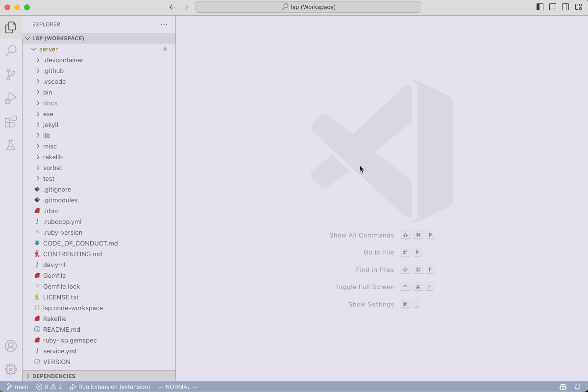Open the Accounts menu icon
The width and height of the screenshot is (588, 392).
(x=11, y=346)
